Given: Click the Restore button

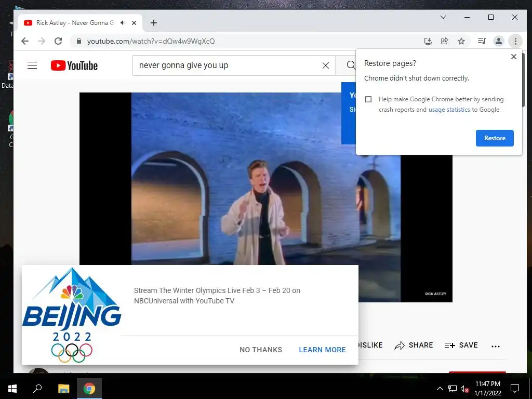Looking at the screenshot, I should tap(495, 138).
